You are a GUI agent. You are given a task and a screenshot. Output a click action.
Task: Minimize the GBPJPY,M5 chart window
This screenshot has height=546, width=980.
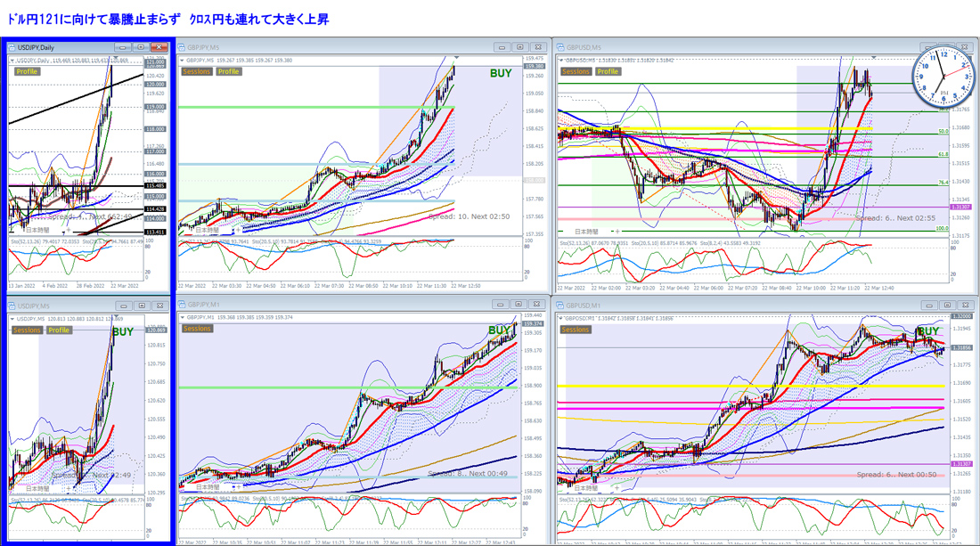pos(502,47)
